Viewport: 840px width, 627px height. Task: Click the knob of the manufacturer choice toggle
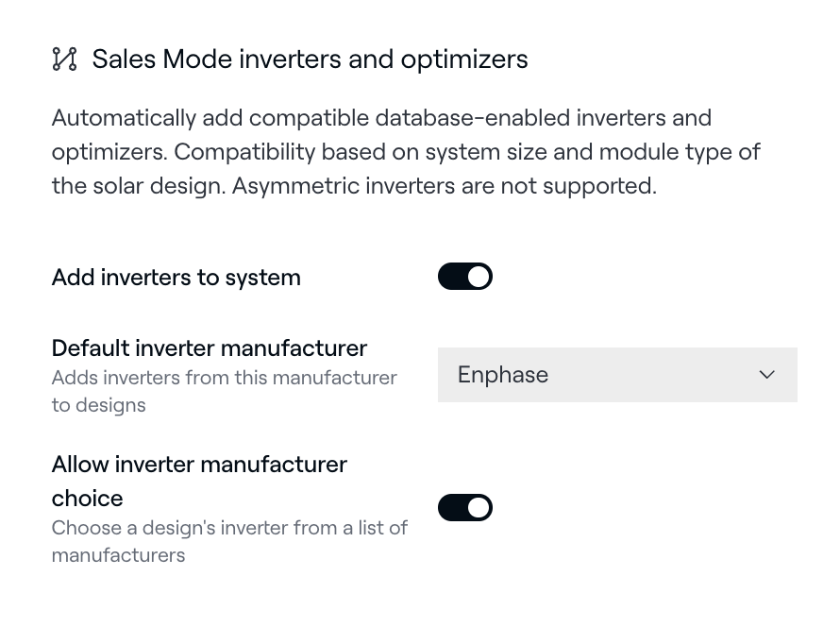[479, 508]
